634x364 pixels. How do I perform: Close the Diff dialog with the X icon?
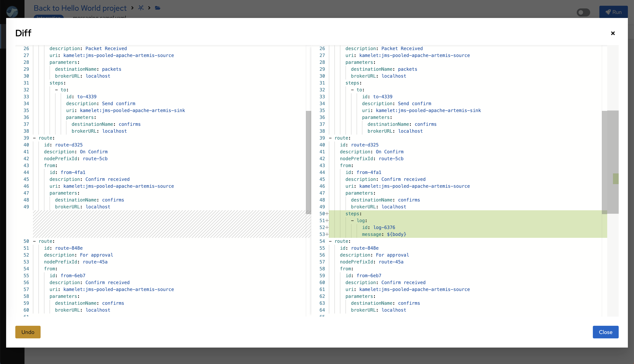click(x=613, y=33)
